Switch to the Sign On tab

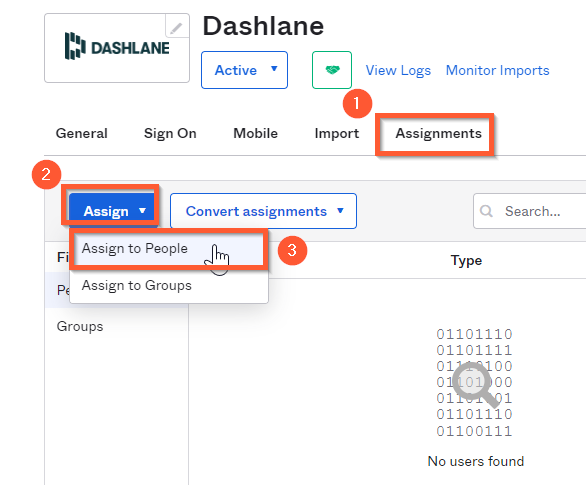[x=170, y=133]
